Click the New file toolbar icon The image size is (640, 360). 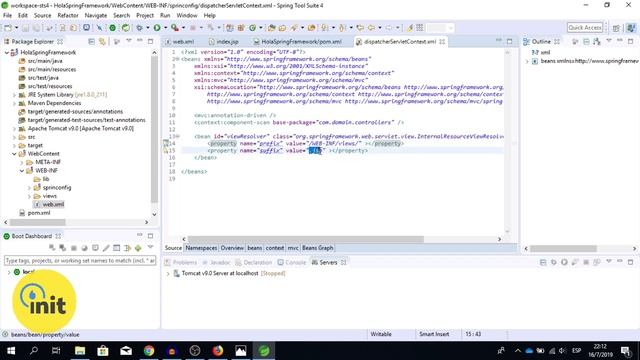[x=8, y=28]
